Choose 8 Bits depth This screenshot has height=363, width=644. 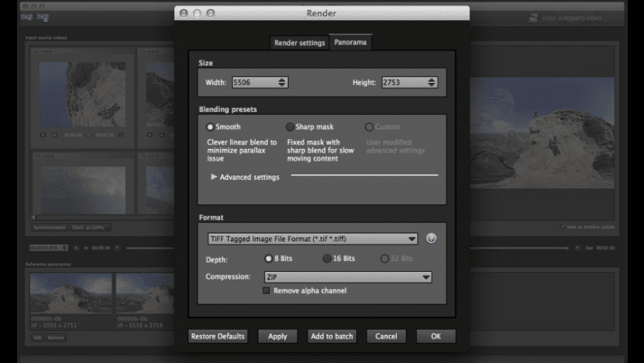tap(269, 259)
